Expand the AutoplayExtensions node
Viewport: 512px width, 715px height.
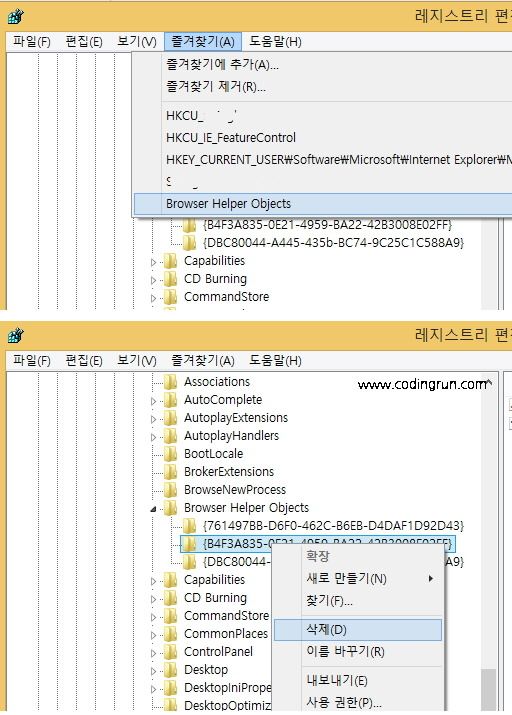pos(154,419)
